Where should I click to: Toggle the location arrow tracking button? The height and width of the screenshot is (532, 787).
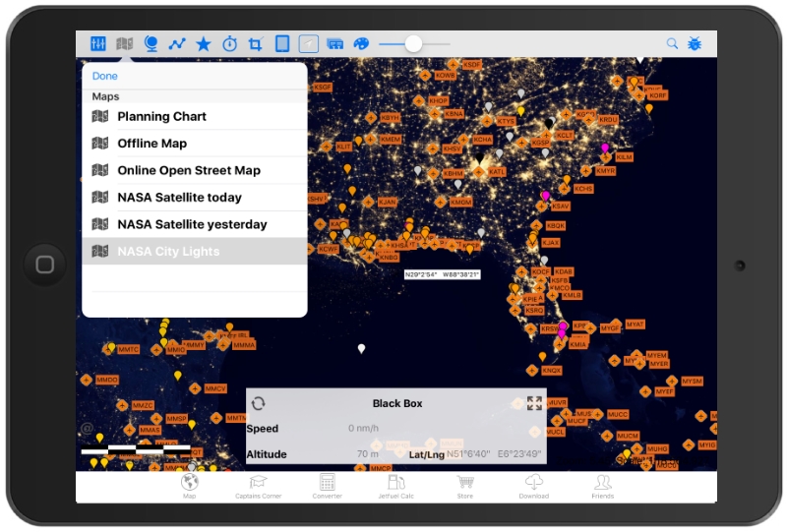309,44
